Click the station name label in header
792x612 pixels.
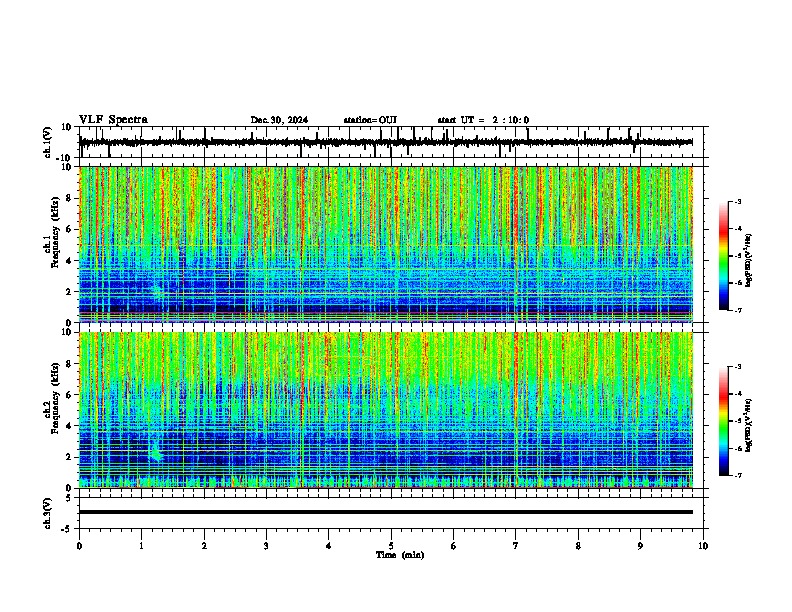point(370,120)
